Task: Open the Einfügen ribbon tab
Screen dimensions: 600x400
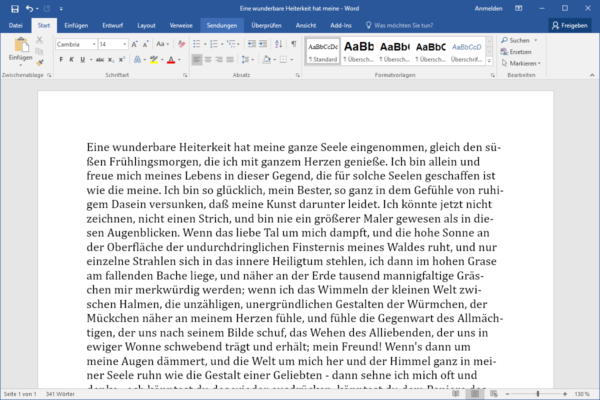Action: [76, 26]
